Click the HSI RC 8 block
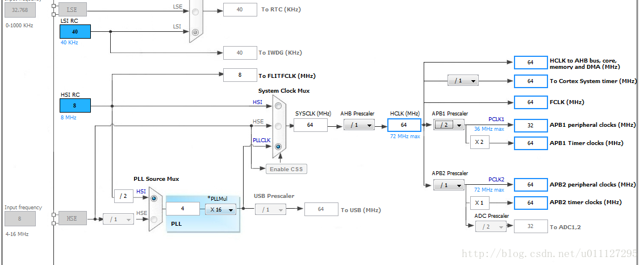The image size is (644, 265). [75, 105]
